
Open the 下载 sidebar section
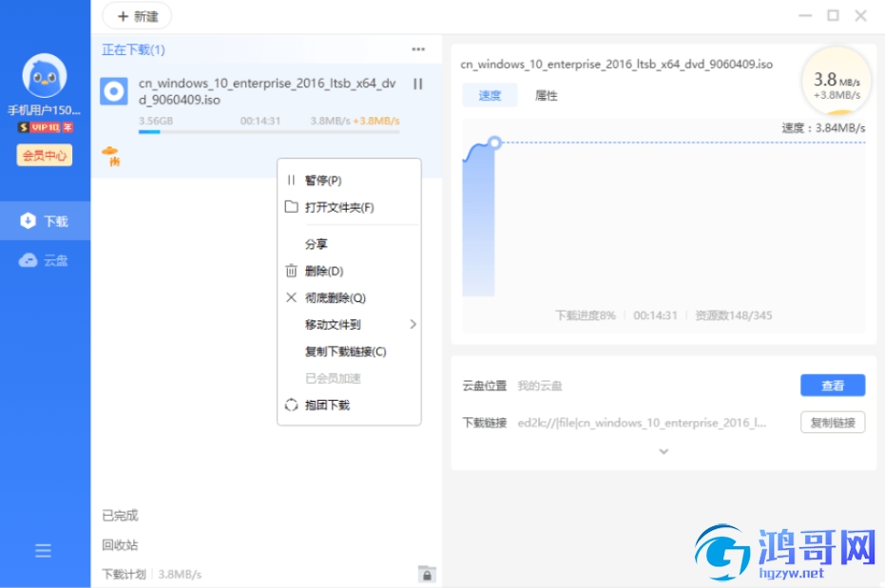coord(46,221)
